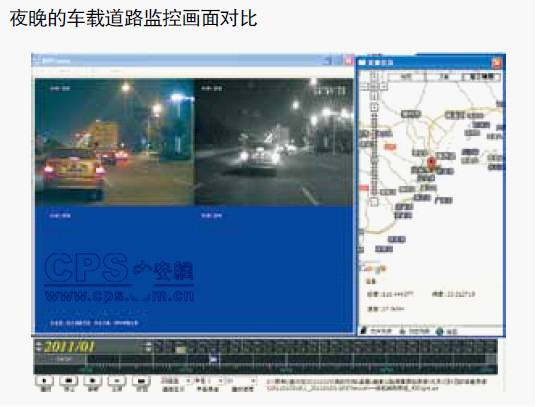Switch map to the first map-type tab
536x407 pixels.
(x=406, y=77)
